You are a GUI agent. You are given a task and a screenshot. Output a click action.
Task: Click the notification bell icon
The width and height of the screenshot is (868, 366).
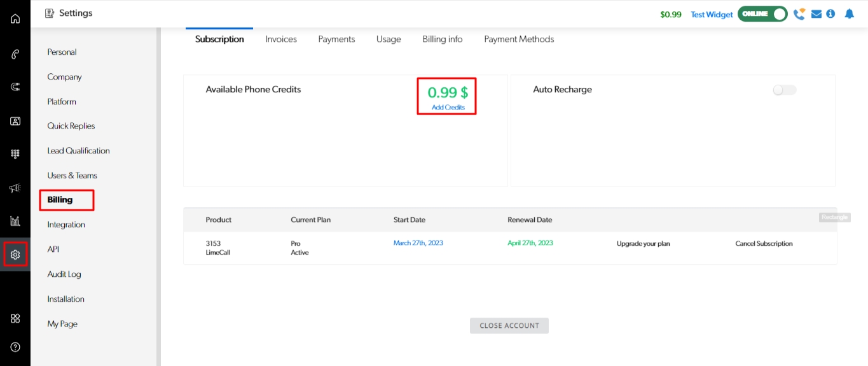(x=849, y=14)
